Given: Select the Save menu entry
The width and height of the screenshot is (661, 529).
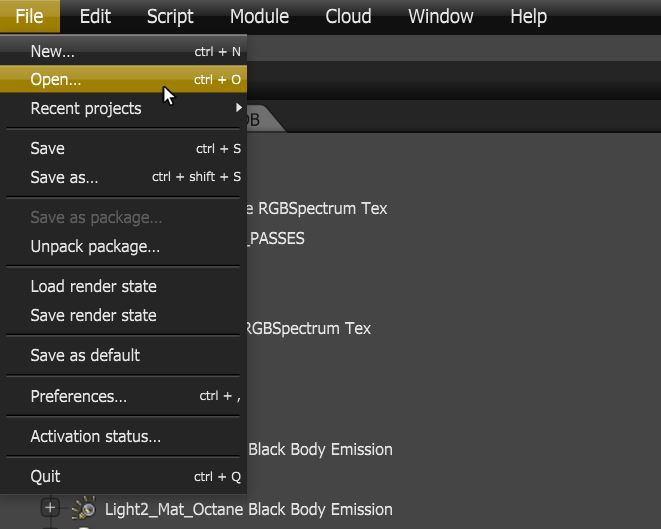Looking at the screenshot, I should (124, 148).
